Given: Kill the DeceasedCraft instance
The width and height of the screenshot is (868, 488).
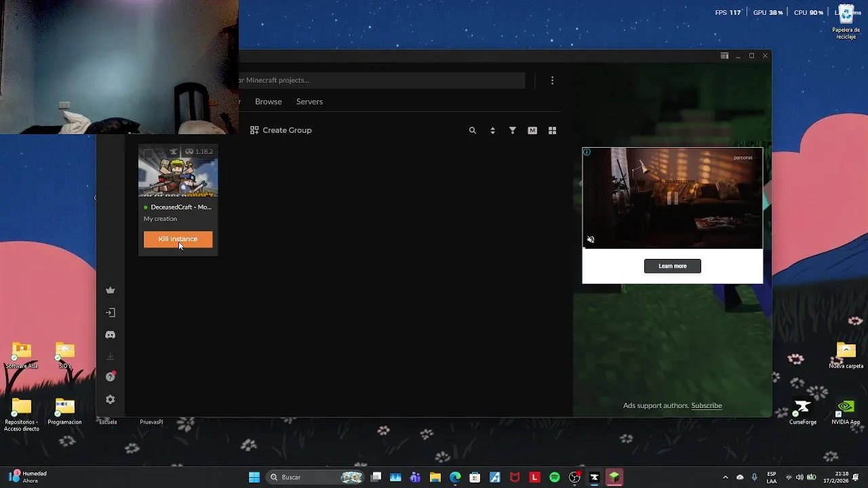Looking at the screenshot, I should pos(178,239).
